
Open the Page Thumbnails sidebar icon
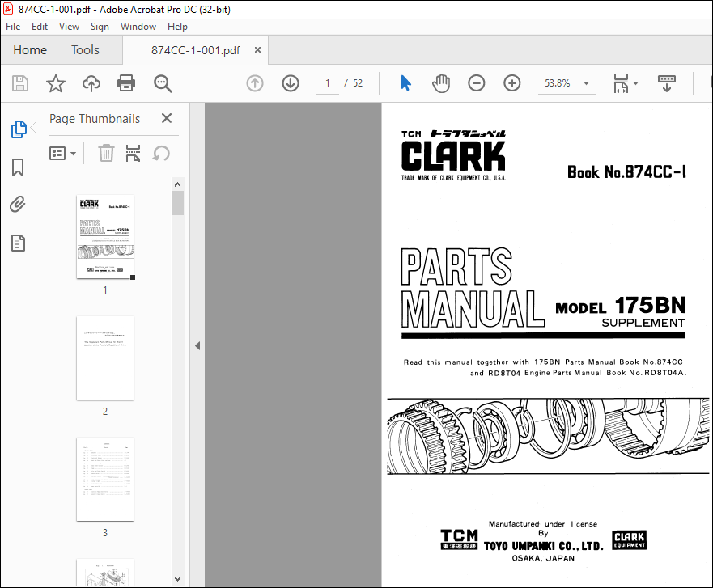(18, 129)
